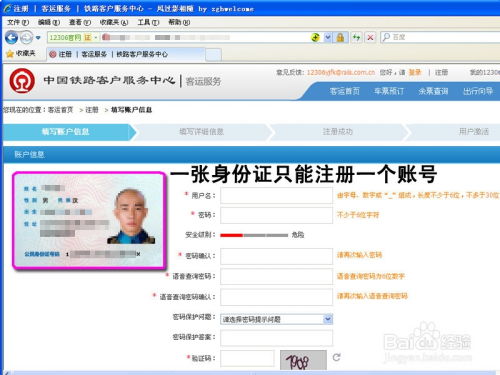Click the 填写详细信息 step indicator

[x=201, y=132]
